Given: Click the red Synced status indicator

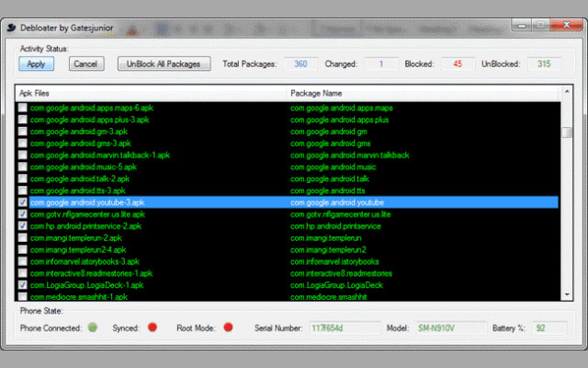Looking at the screenshot, I should pyautogui.click(x=153, y=328).
